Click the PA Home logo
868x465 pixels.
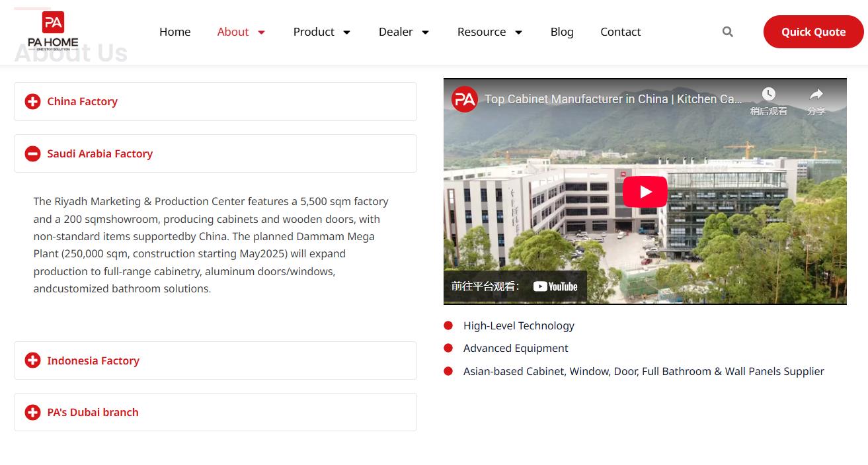coord(53,31)
